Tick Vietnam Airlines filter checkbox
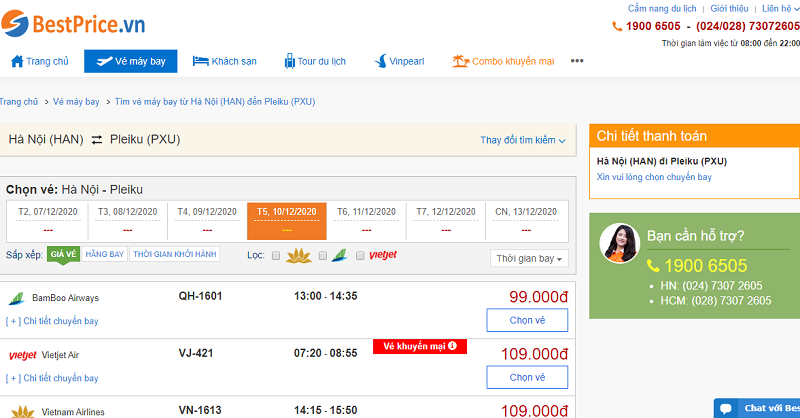Viewport: 800px width, 418px height. (x=276, y=256)
